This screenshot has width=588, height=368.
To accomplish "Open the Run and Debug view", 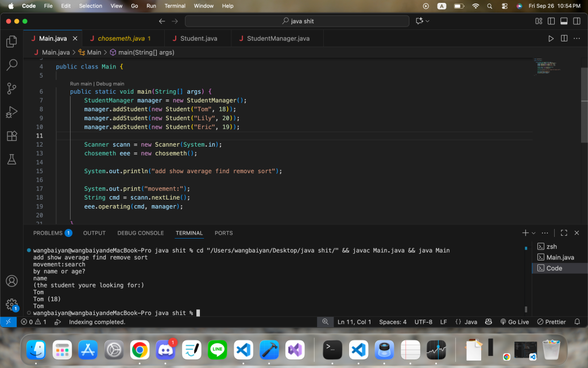I will coord(11,112).
